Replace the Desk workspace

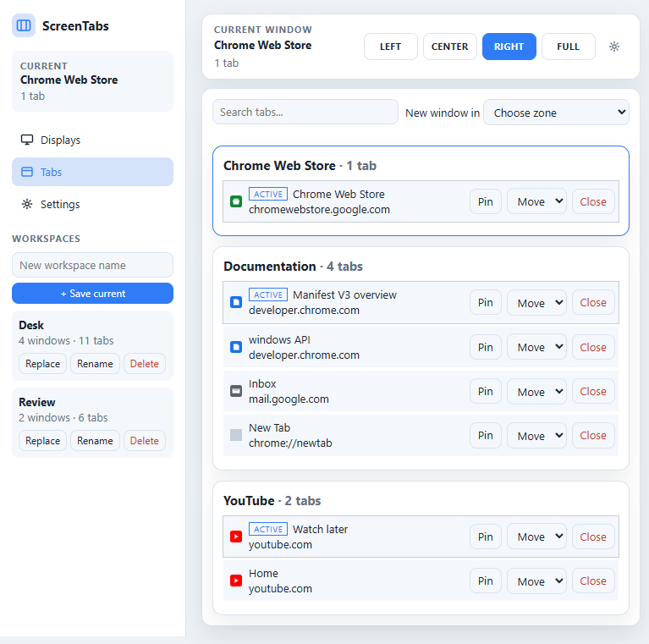42,363
